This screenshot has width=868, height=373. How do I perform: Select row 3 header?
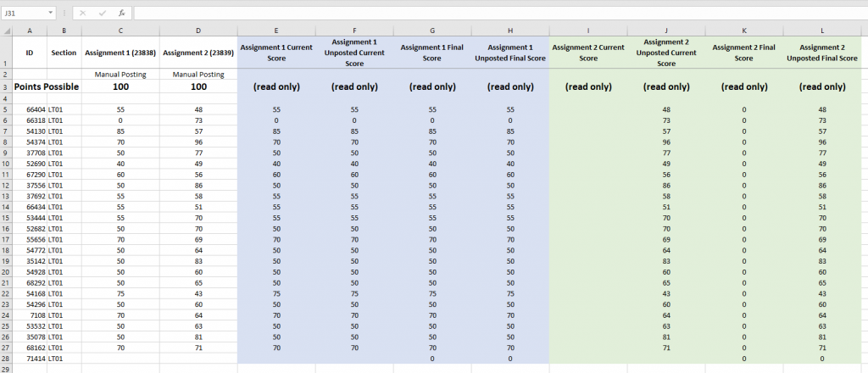pos(5,86)
